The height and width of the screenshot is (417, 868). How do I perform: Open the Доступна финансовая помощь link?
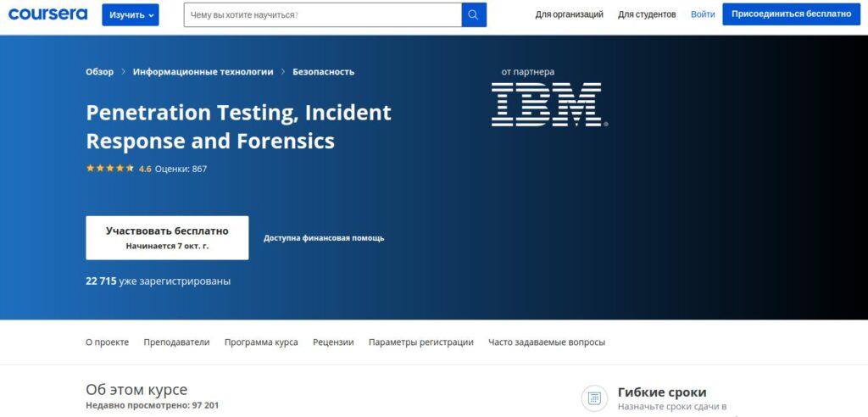tap(324, 238)
